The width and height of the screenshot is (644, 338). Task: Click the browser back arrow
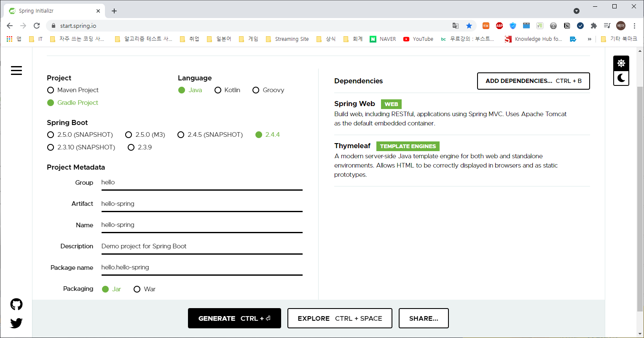10,26
